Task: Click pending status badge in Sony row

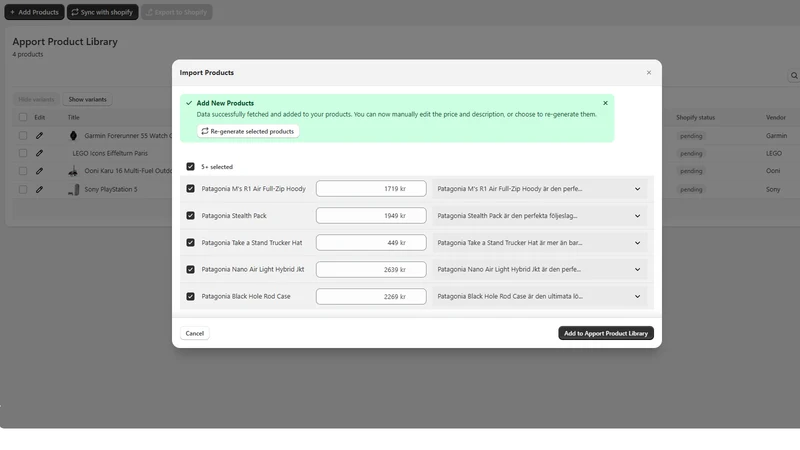Action: tap(691, 189)
